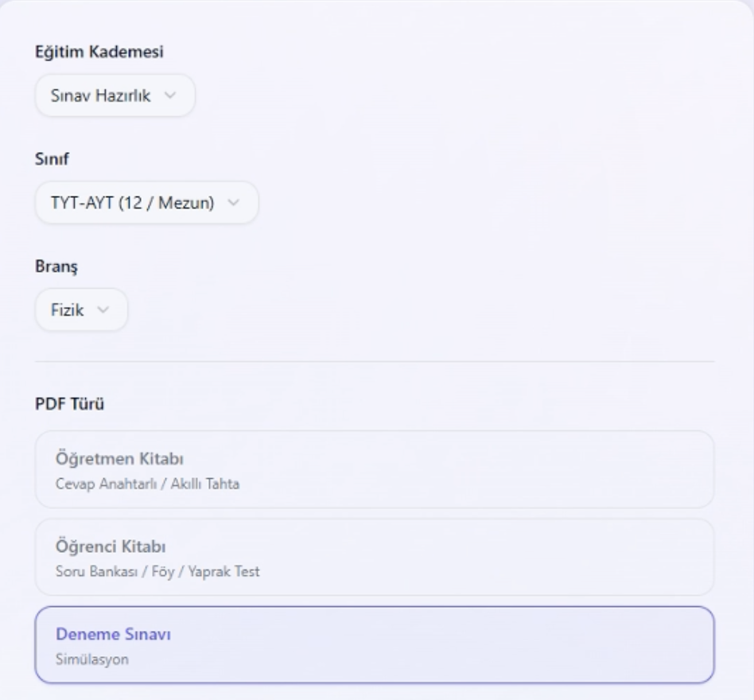Click the Branş field label

click(54, 265)
